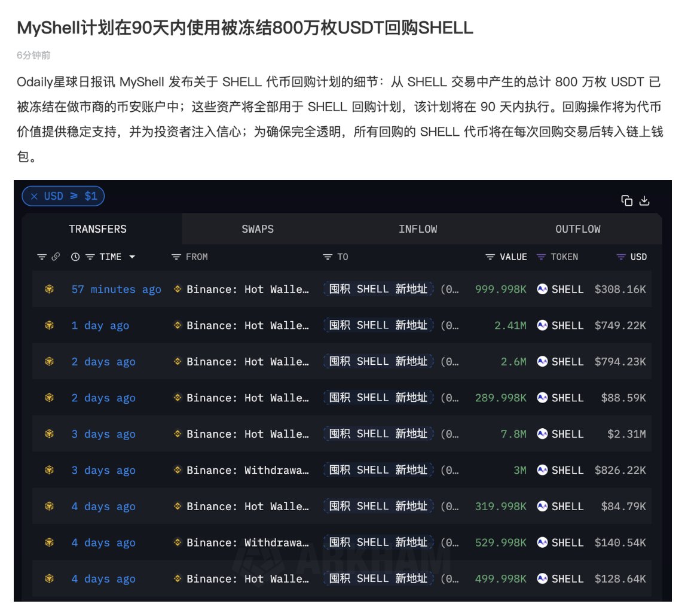Open 2 days ago link on $88.59K row
Screen dimensions: 685x616
103,398
